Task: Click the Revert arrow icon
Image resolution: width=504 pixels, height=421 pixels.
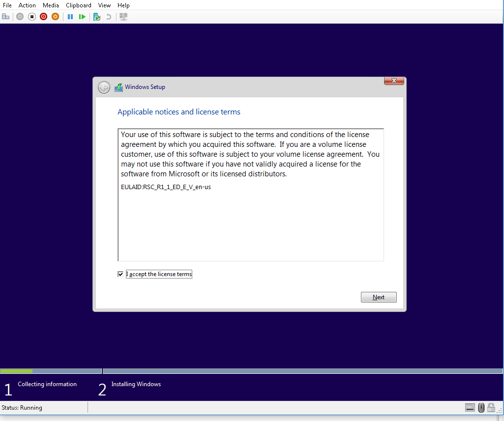Action: [x=109, y=17]
